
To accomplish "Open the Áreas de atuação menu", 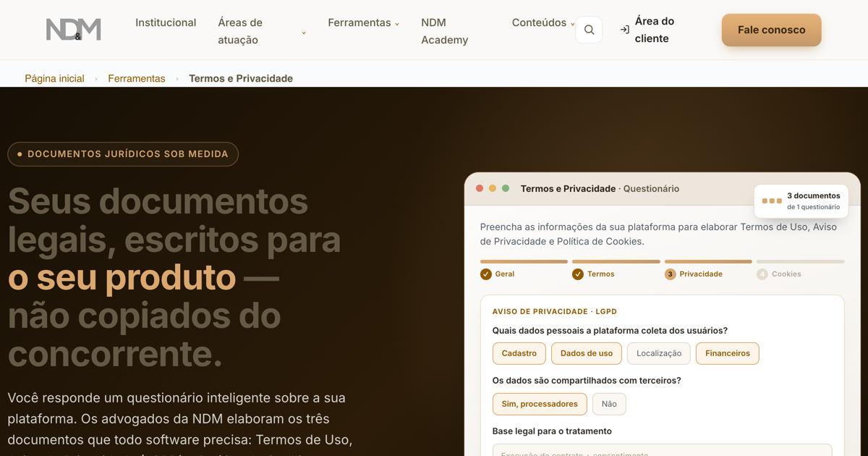I will tap(240, 31).
